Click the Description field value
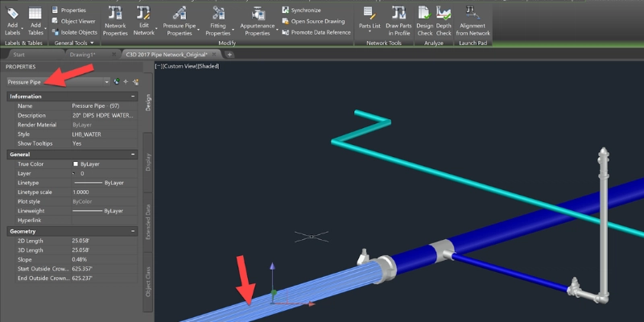Image resolution: width=644 pixels, height=322 pixels. [103, 115]
